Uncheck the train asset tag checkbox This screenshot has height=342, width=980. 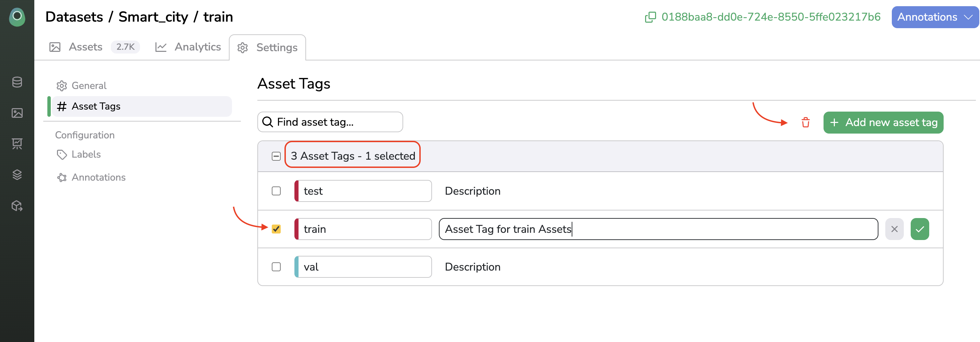(276, 229)
